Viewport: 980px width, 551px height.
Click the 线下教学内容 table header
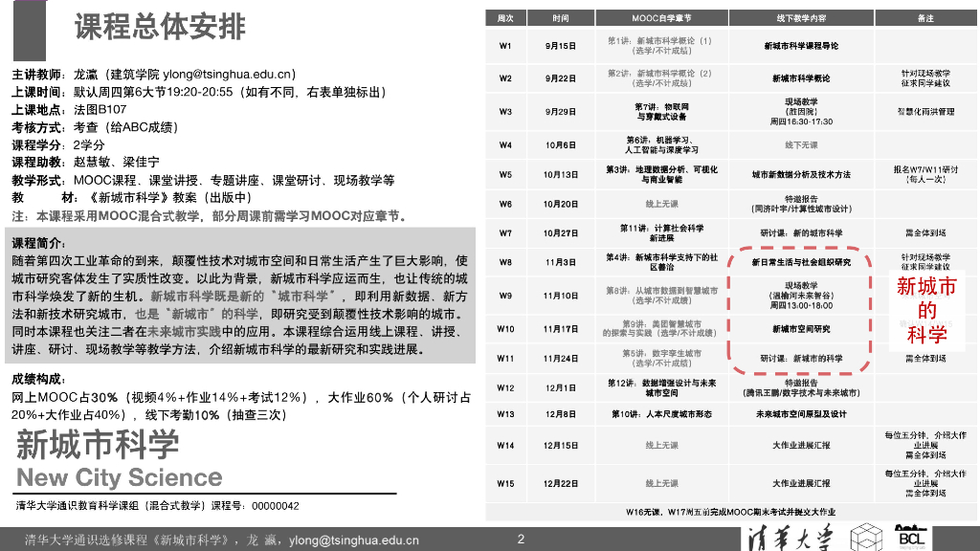tap(801, 18)
